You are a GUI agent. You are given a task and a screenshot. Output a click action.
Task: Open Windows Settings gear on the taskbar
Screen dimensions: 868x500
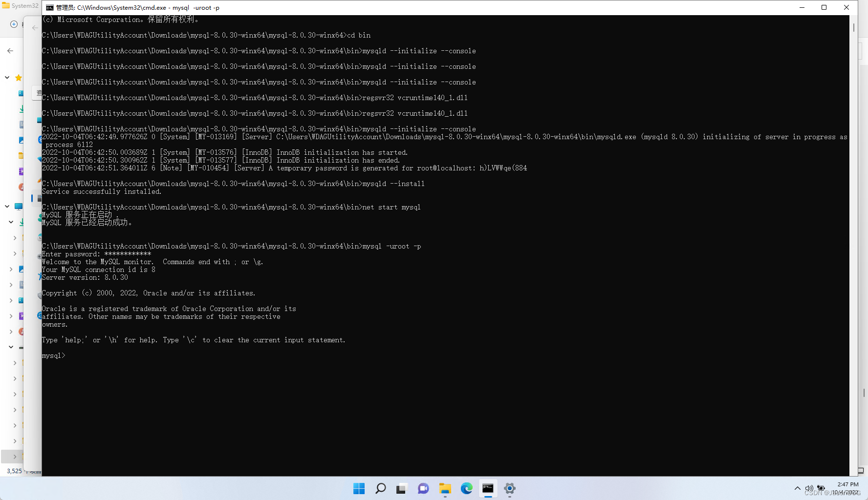pos(510,488)
